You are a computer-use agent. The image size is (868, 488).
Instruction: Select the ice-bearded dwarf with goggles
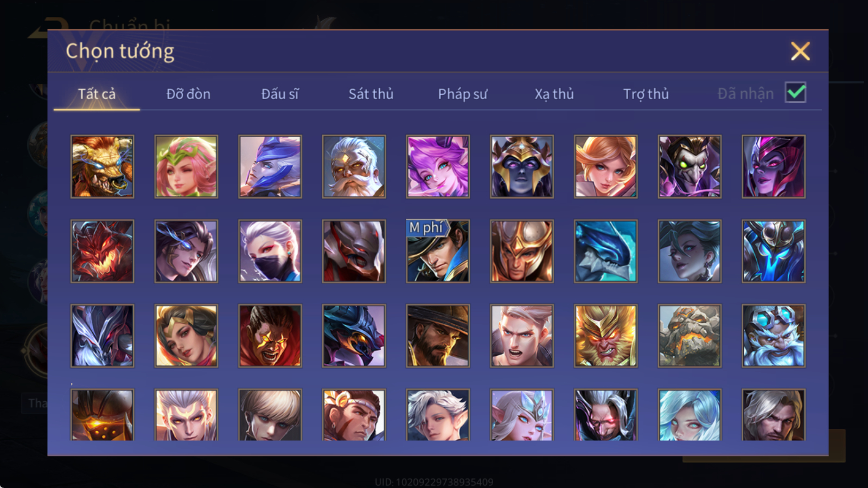774,336
